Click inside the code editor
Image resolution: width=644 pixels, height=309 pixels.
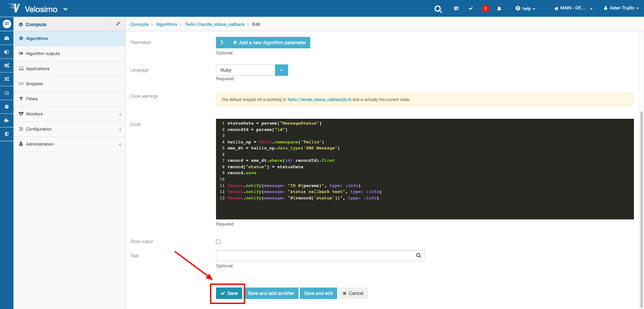coord(425,169)
